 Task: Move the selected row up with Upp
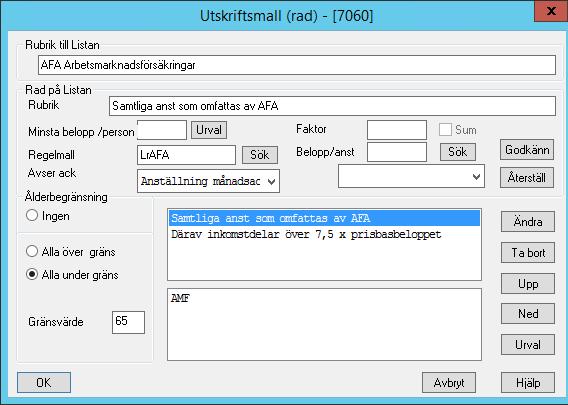(x=528, y=284)
